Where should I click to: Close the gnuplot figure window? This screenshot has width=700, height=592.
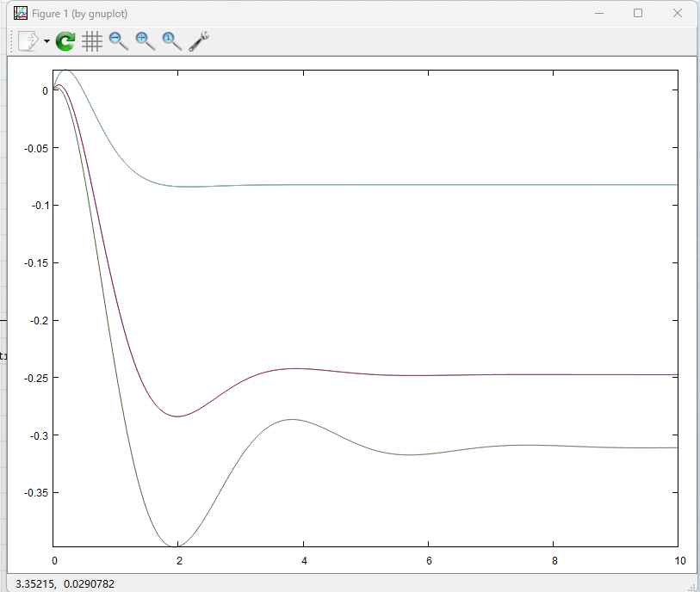click(678, 13)
